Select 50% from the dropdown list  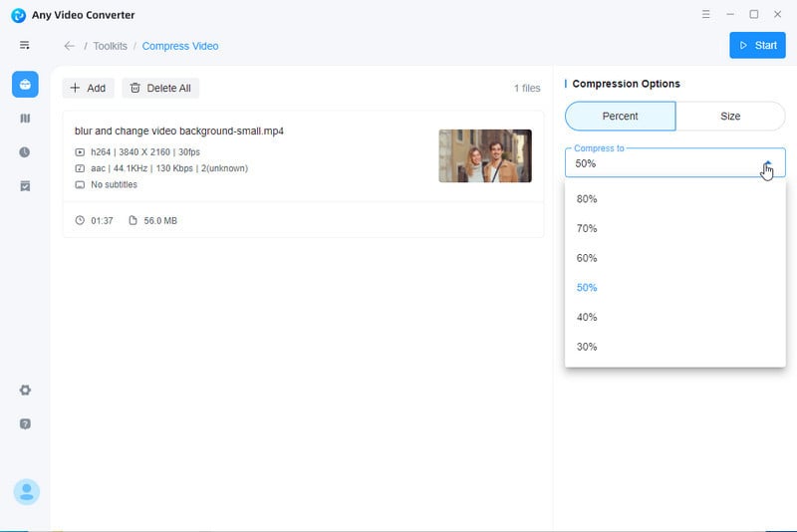[675, 288]
